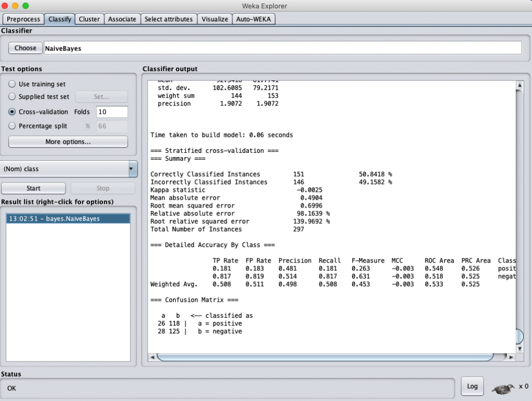The image size is (532, 401).
Task: Click the Total Number of Instances line
Action: [x=228, y=229]
